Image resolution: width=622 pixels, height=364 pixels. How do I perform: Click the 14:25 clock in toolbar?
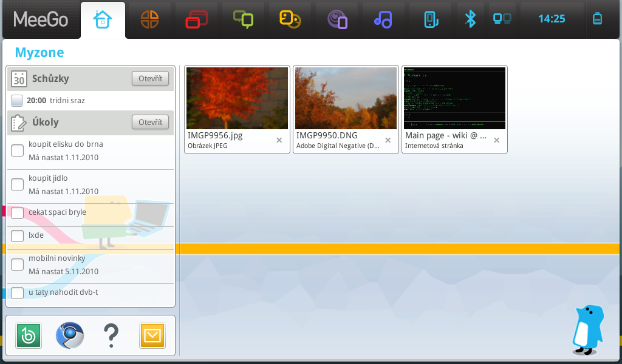click(x=552, y=19)
